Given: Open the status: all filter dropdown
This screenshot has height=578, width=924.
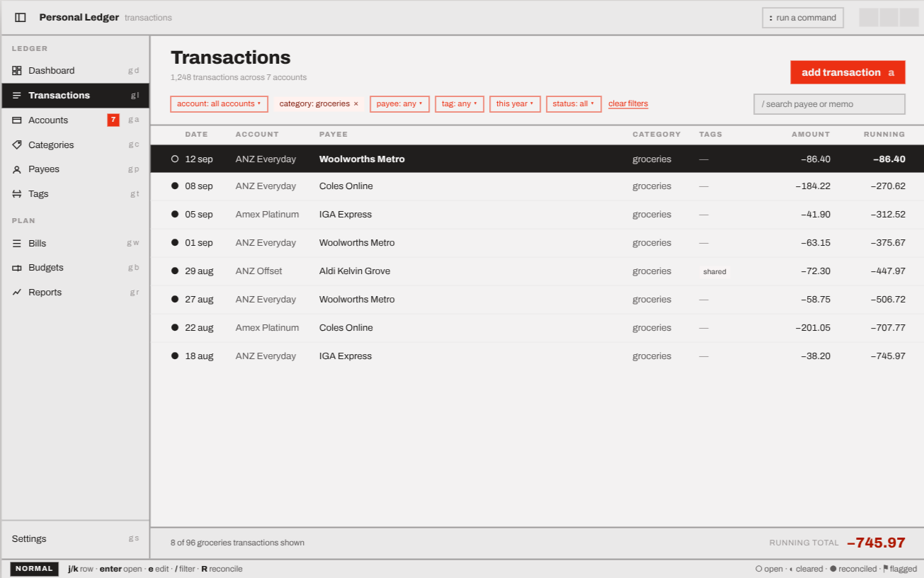Looking at the screenshot, I should (x=574, y=104).
